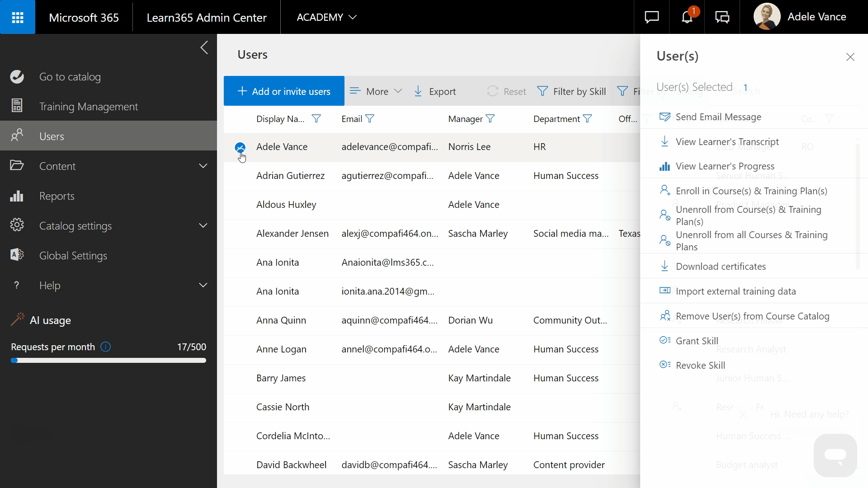Select Users in the sidebar
The image size is (868, 488).
point(108,136)
